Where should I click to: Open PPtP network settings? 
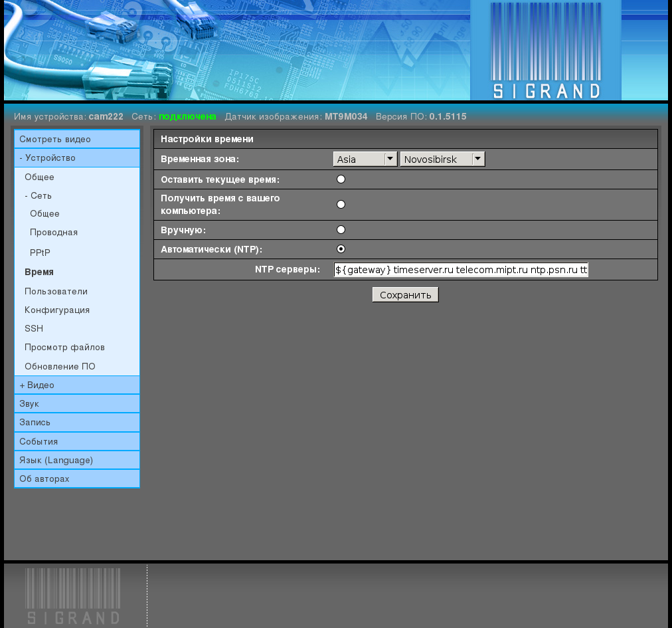40,253
